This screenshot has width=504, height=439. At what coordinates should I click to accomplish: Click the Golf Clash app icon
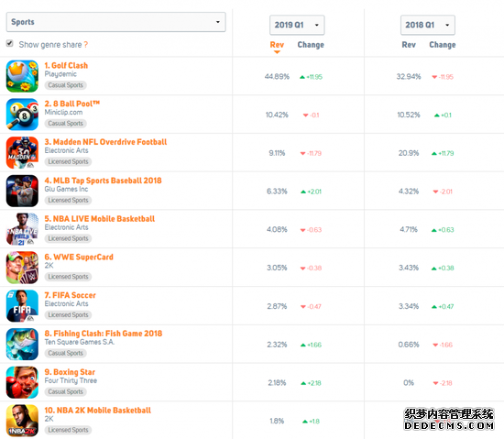click(22, 76)
